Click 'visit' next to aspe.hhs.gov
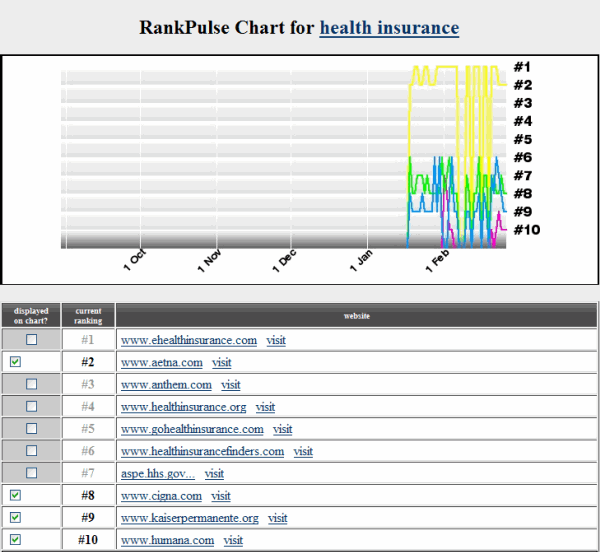 (x=214, y=474)
